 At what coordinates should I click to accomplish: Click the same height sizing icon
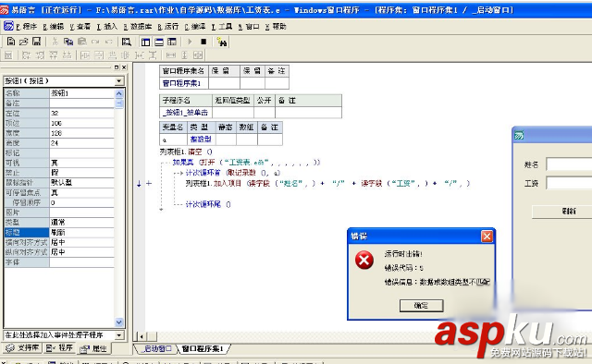click(x=185, y=55)
